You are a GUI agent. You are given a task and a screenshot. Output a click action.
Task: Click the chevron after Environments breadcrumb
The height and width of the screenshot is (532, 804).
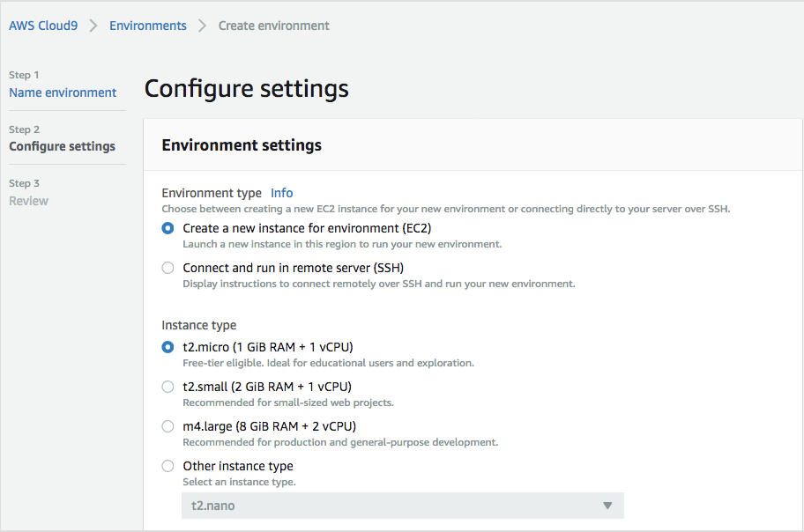point(202,26)
